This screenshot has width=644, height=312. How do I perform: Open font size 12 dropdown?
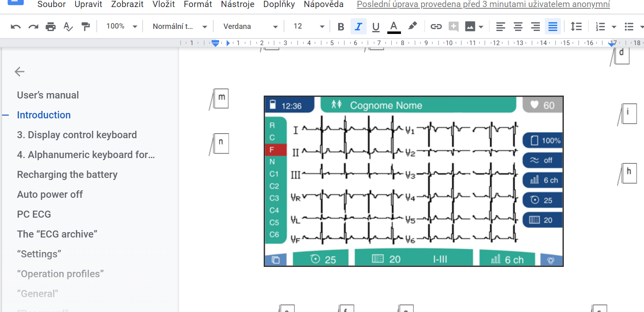tap(309, 26)
